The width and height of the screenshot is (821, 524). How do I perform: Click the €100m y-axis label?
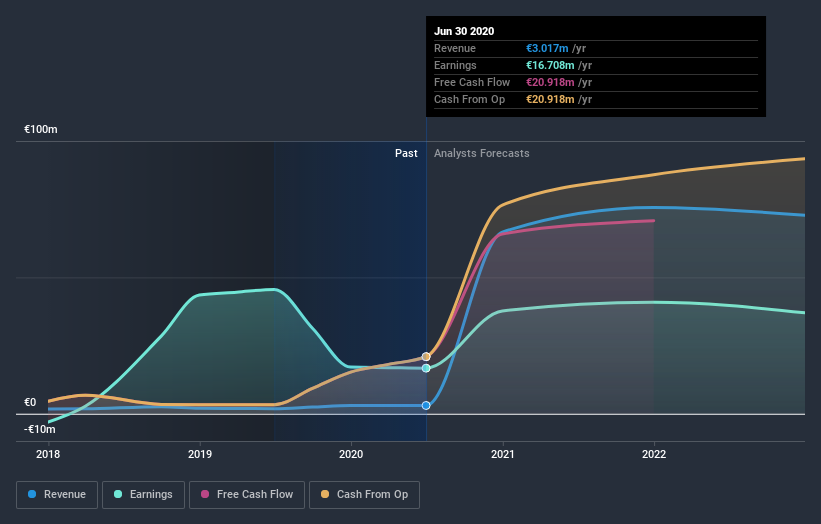click(x=41, y=129)
